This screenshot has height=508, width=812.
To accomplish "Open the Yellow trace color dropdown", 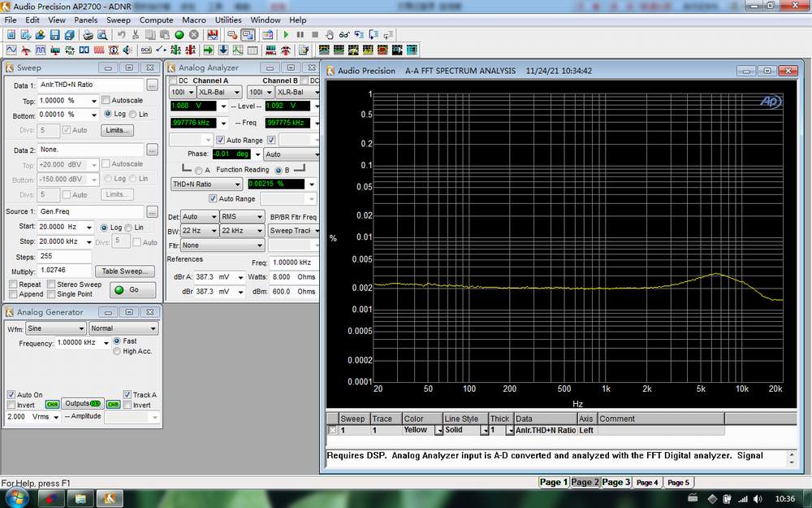I will [x=438, y=430].
